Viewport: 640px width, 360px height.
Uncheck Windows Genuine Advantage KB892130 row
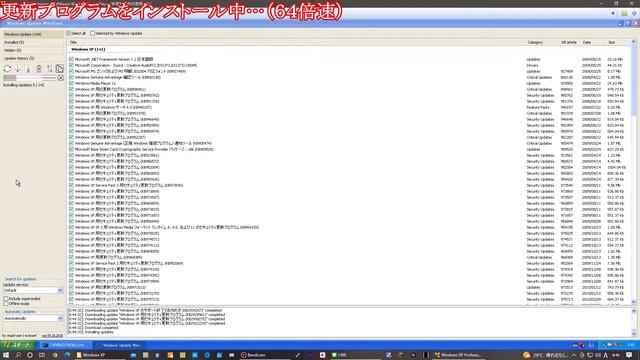pos(71,77)
